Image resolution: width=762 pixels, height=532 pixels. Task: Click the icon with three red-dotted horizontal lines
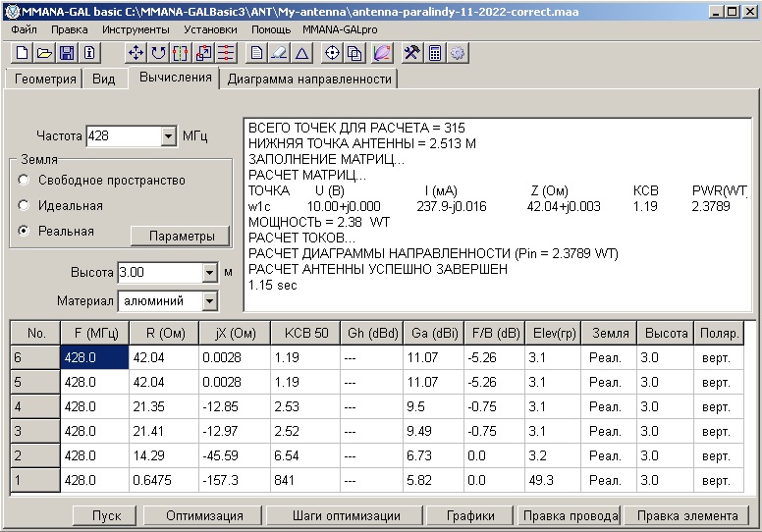point(226,52)
